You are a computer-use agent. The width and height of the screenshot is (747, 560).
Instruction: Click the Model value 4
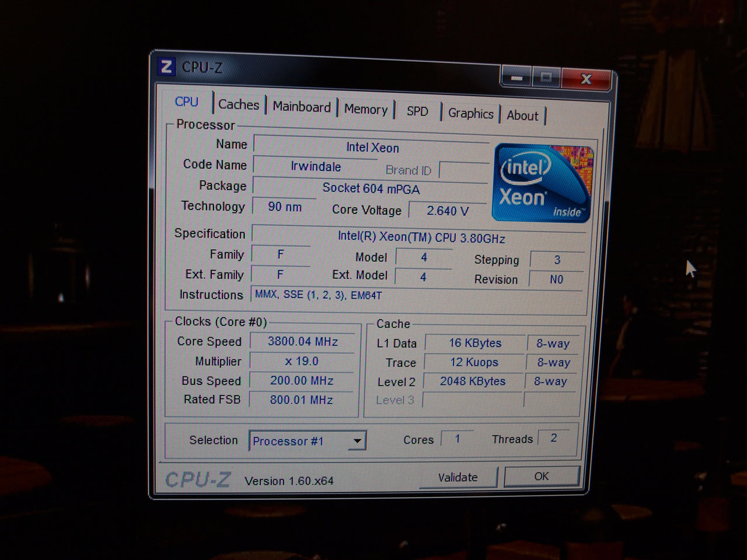[424, 257]
